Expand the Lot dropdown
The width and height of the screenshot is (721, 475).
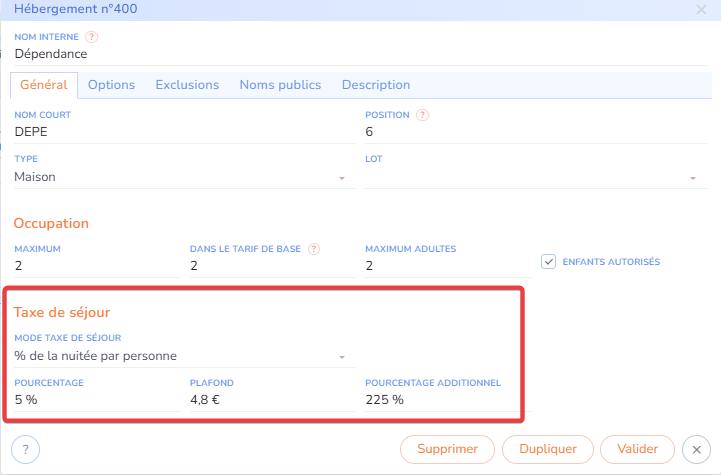point(532,177)
